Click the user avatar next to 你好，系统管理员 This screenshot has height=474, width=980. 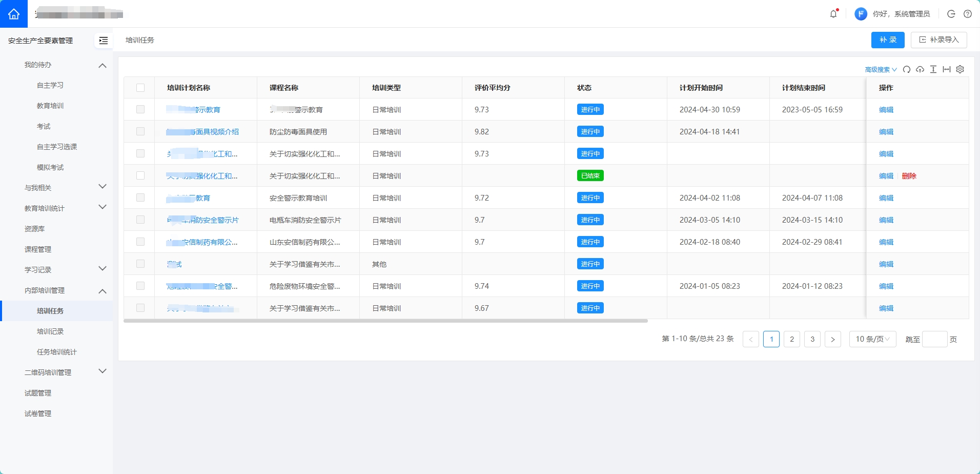click(x=861, y=14)
